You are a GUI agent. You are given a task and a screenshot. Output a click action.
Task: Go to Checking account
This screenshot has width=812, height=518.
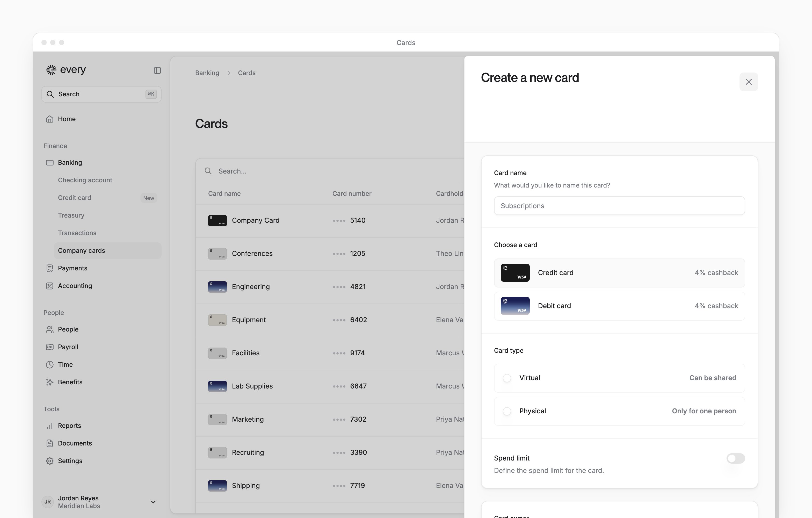(x=85, y=180)
